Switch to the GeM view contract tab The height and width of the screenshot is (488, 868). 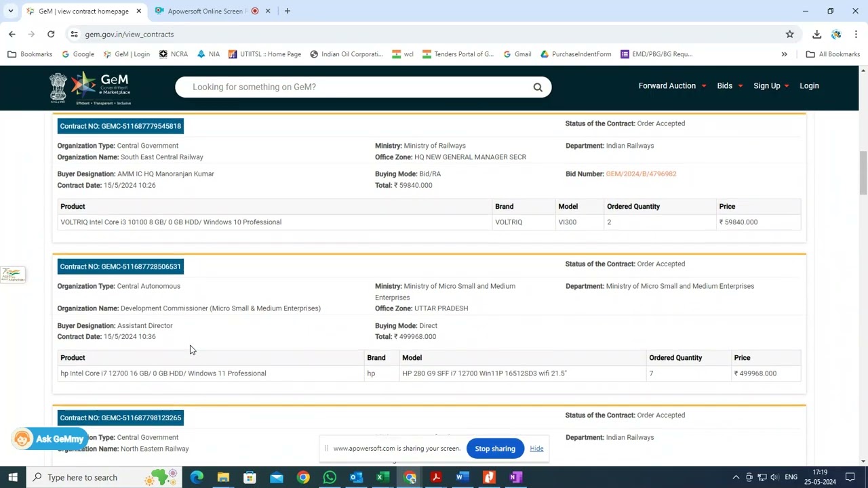pos(82,11)
